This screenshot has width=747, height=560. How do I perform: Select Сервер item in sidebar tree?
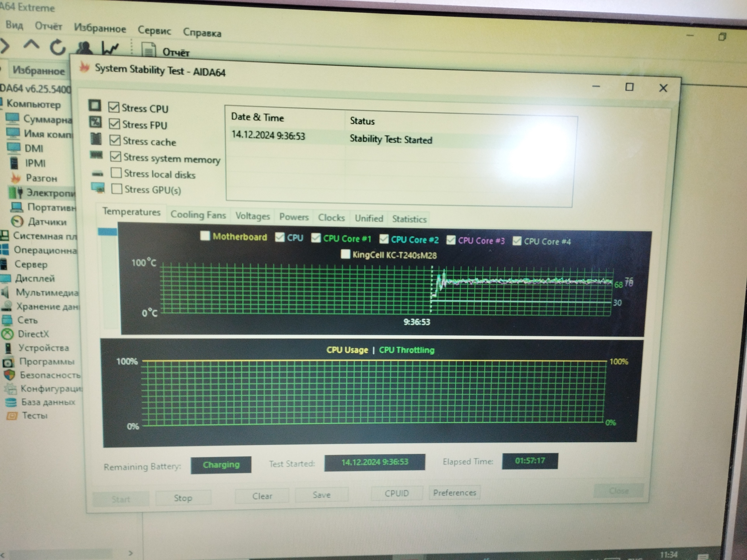(31, 264)
